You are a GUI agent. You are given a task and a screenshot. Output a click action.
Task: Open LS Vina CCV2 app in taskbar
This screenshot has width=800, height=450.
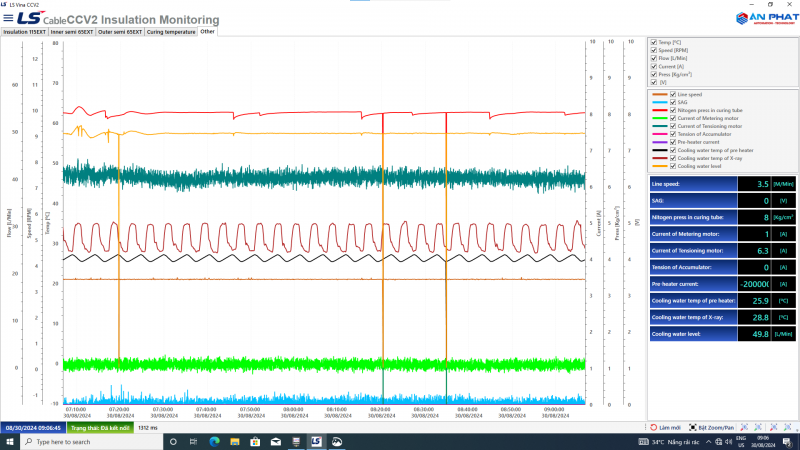pos(315,441)
